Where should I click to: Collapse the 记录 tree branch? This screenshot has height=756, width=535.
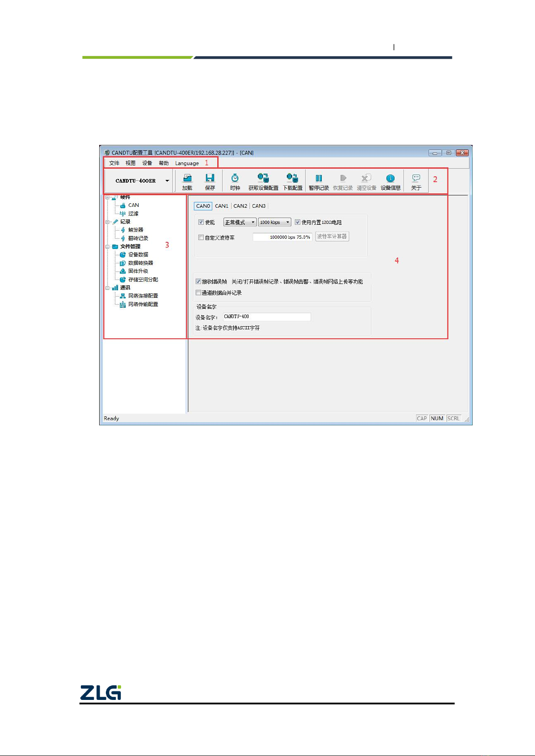108,222
